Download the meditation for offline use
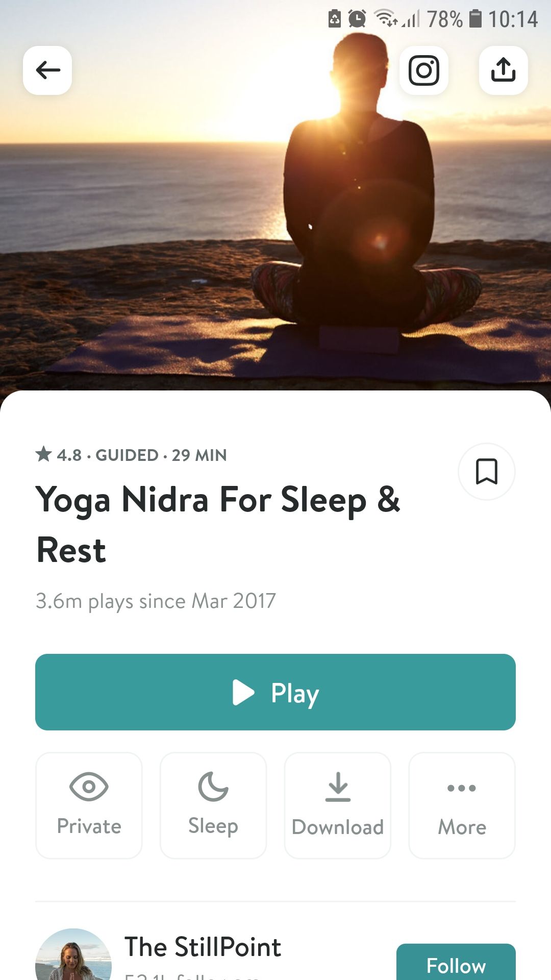 (x=338, y=805)
